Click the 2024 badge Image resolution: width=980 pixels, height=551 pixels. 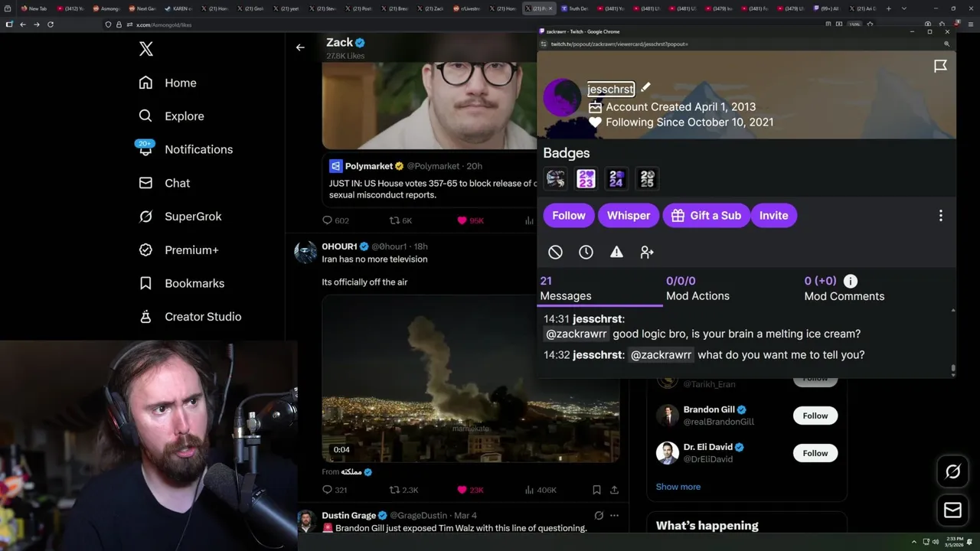click(x=616, y=178)
